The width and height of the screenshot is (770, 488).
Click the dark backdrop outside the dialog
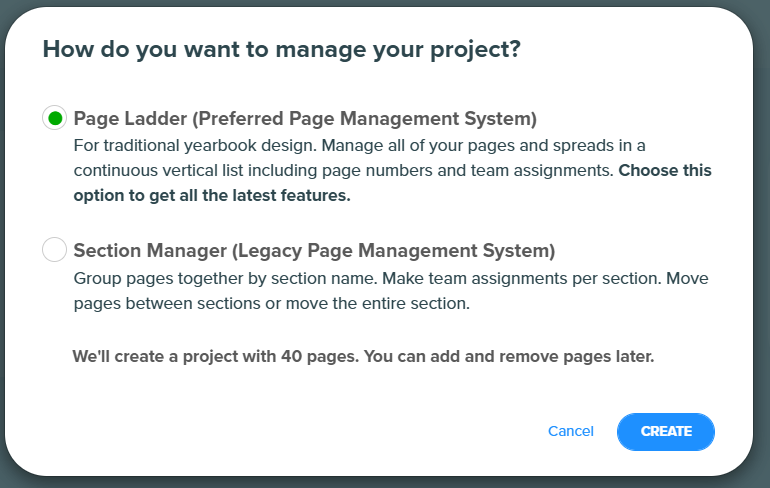(763, 245)
